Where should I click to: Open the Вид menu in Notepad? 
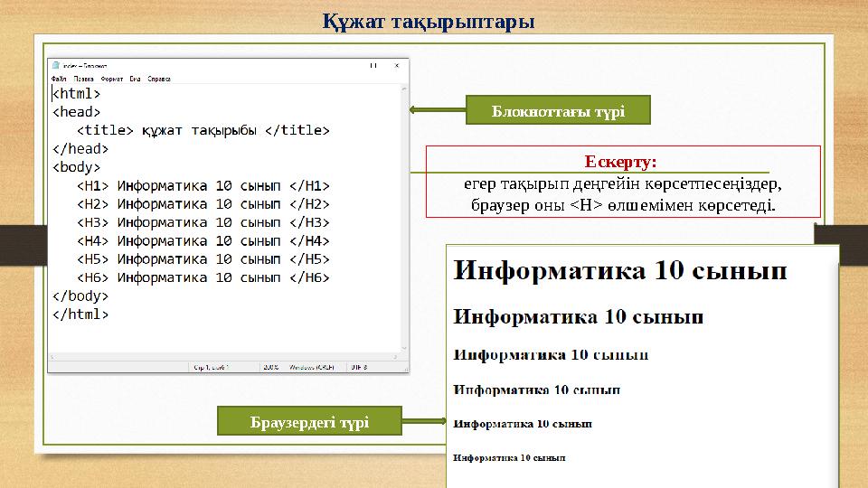[135, 79]
